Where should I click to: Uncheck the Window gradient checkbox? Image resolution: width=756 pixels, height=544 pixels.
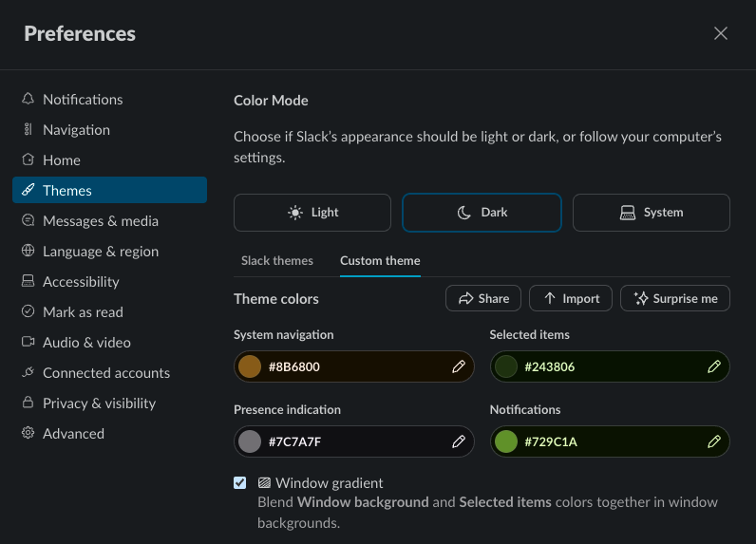pos(239,483)
